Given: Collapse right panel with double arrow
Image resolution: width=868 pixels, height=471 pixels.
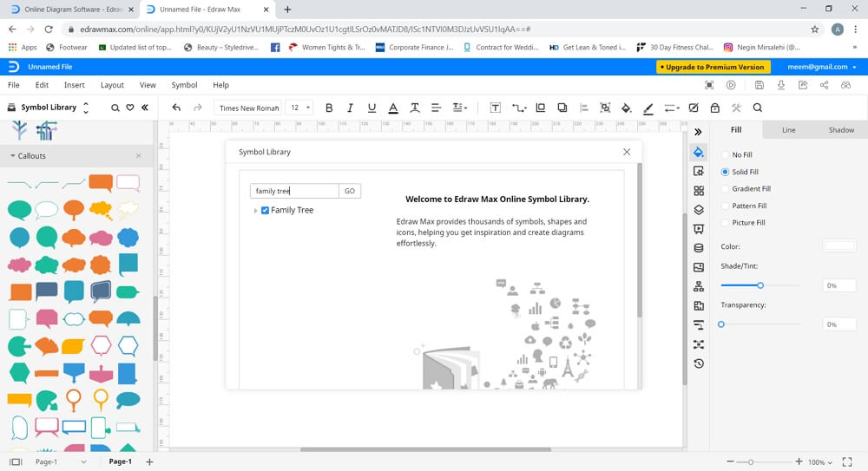Looking at the screenshot, I should pyautogui.click(x=698, y=132).
